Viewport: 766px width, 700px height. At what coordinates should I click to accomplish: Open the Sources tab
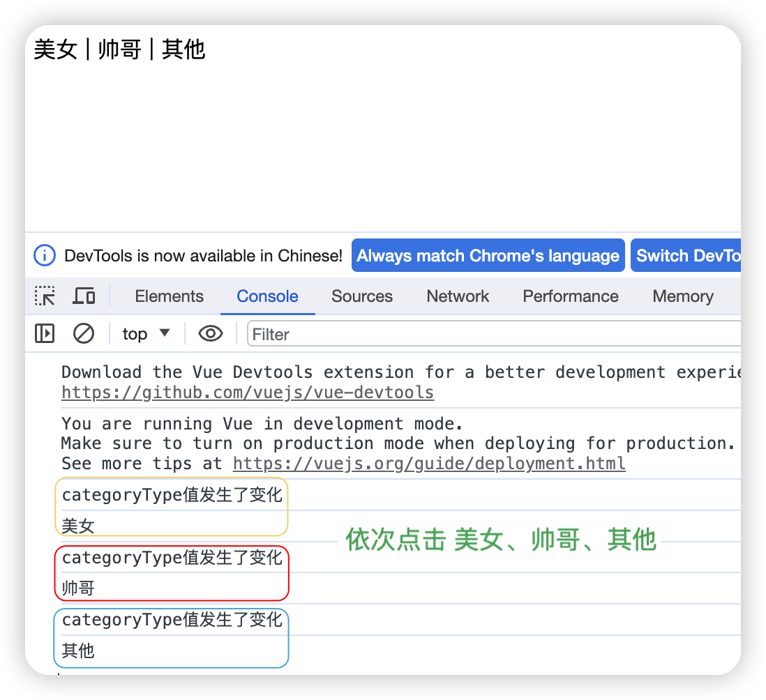361,296
